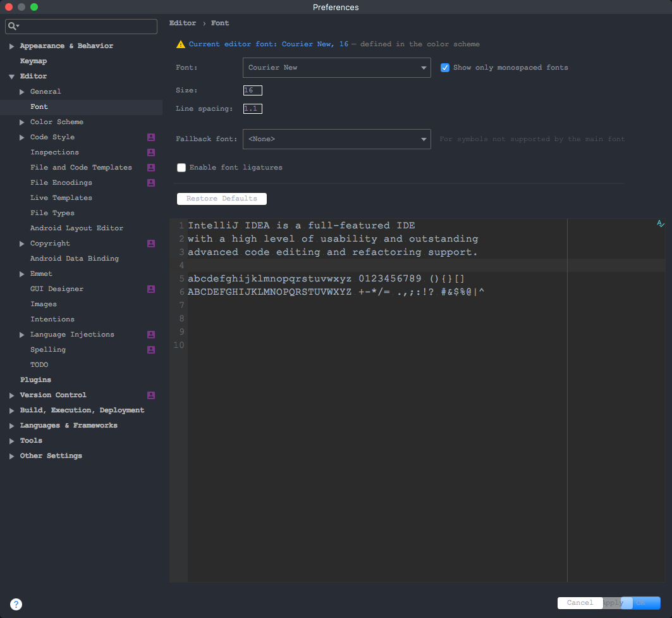The height and width of the screenshot is (618, 672).
Task: Open the Plugins settings page
Action: (x=35, y=380)
